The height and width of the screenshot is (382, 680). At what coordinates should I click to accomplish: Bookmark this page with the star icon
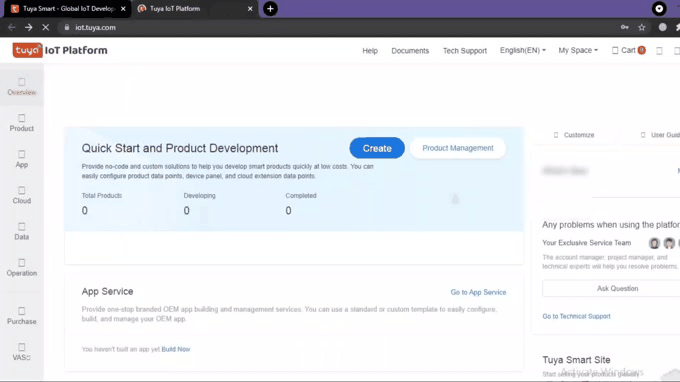[642, 27]
